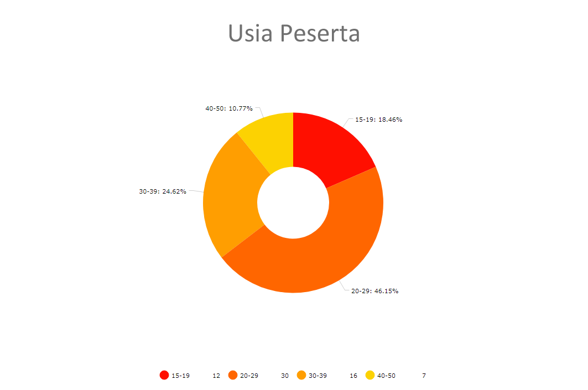Click the legend value 12
This screenshot has width=588, height=390.
216,376
